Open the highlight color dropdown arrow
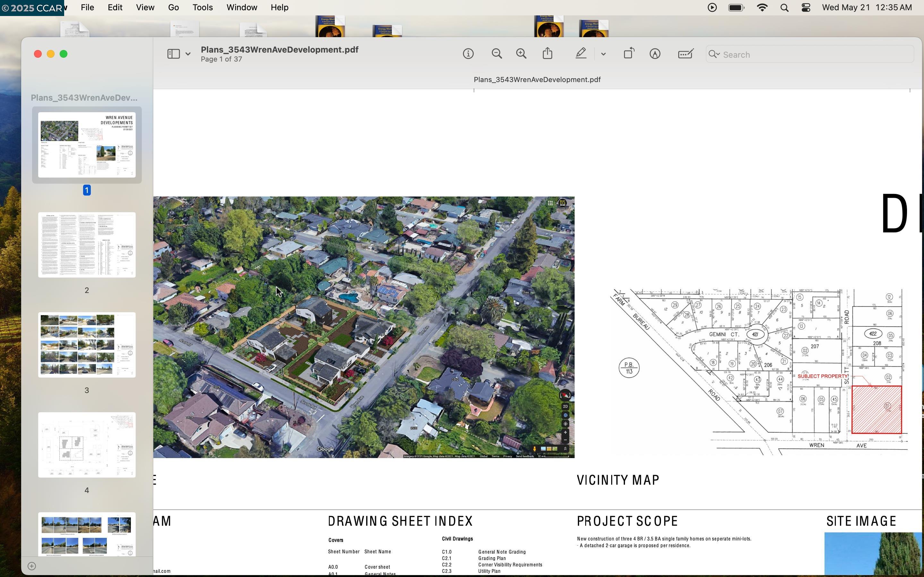Viewport: 924px width, 577px height. 603,54
